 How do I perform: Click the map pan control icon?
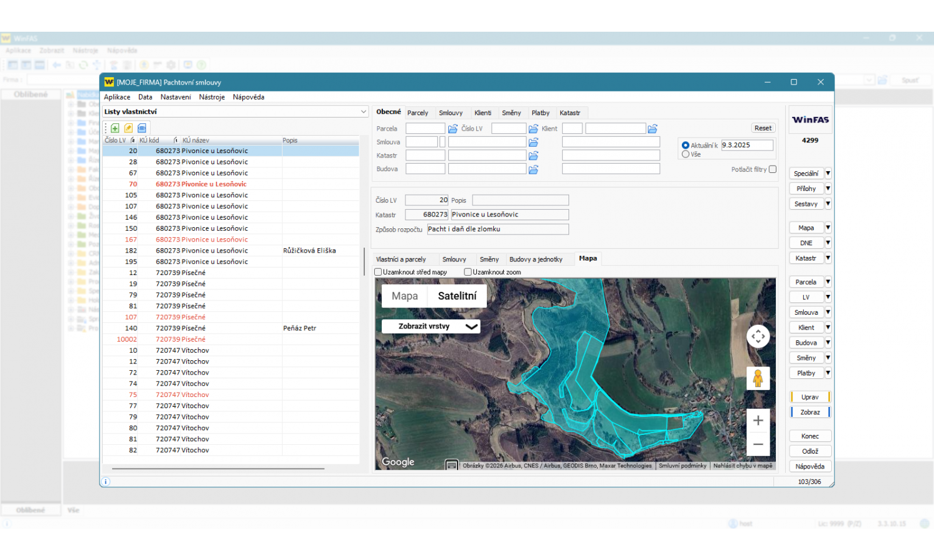tap(758, 337)
